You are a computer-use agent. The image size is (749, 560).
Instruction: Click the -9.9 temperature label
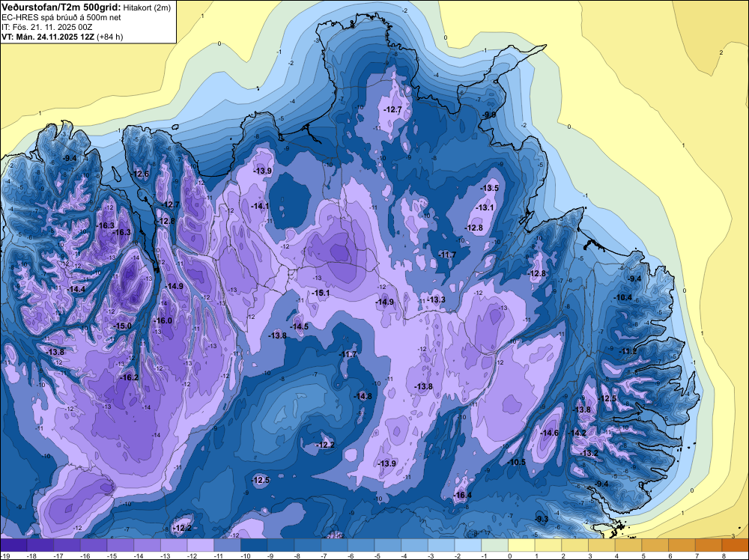pyautogui.click(x=488, y=115)
